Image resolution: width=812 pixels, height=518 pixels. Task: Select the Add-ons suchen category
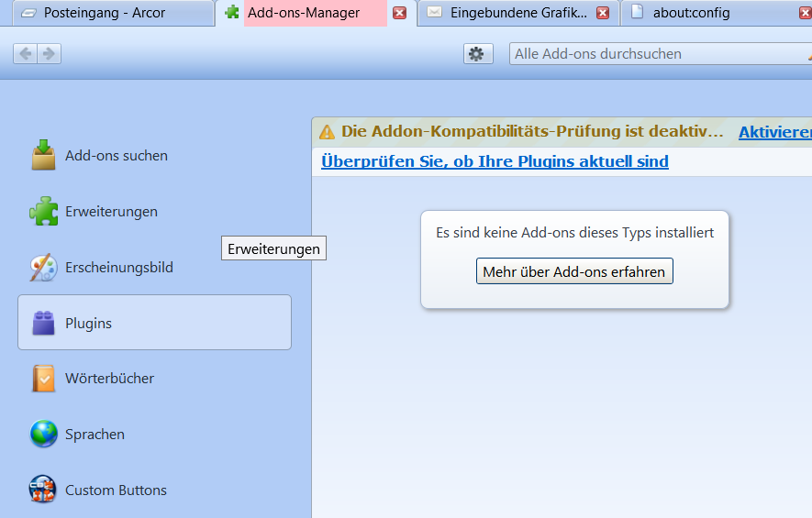point(154,155)
